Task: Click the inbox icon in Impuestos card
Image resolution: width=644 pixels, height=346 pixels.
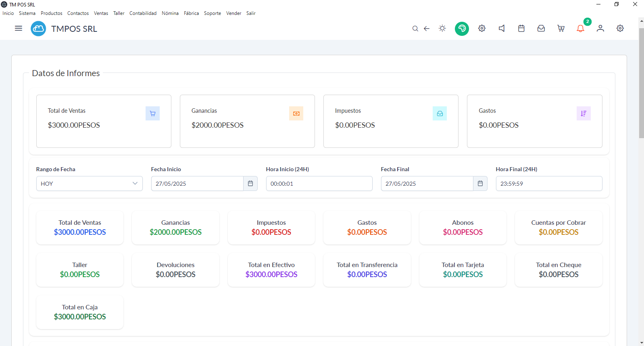Action: pos(440,114)
